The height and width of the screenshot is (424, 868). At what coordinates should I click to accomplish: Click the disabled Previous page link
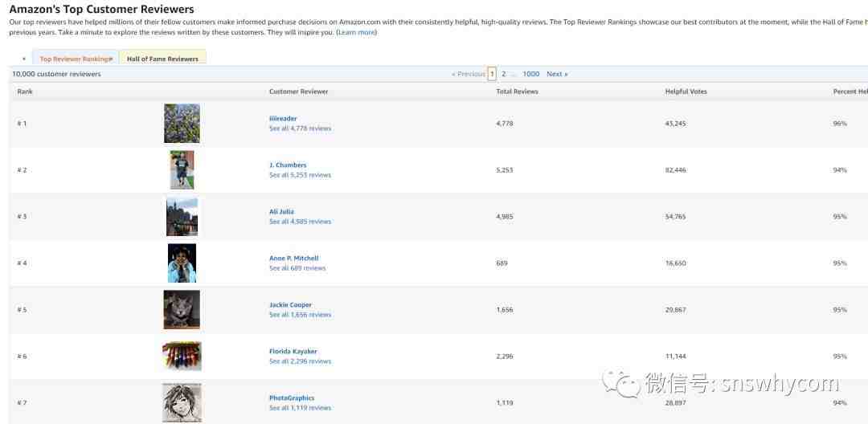tap(469, 74)
